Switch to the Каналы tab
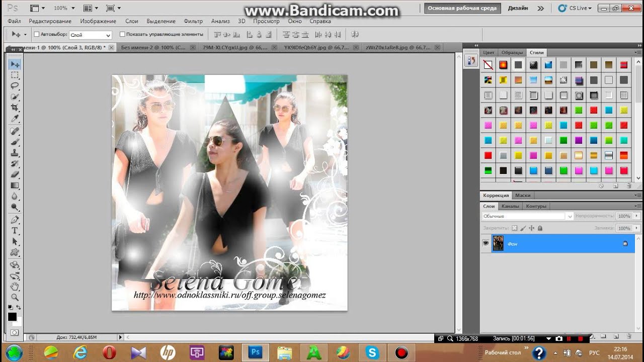The width and height of the screenshot is (644, 362). 510,206
